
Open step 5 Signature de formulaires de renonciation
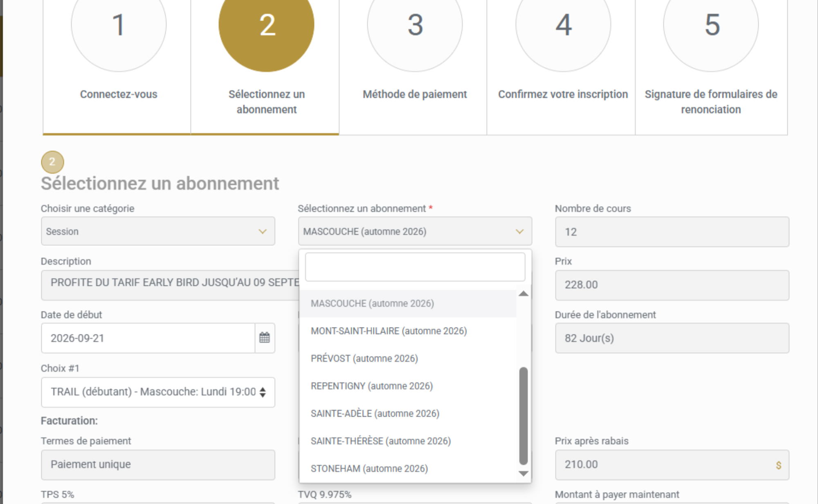pyautogui.click(x=711, y=67)
